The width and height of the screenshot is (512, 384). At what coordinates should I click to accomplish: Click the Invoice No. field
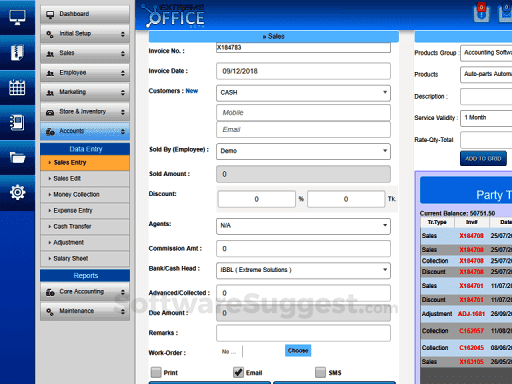click(303, 48)
